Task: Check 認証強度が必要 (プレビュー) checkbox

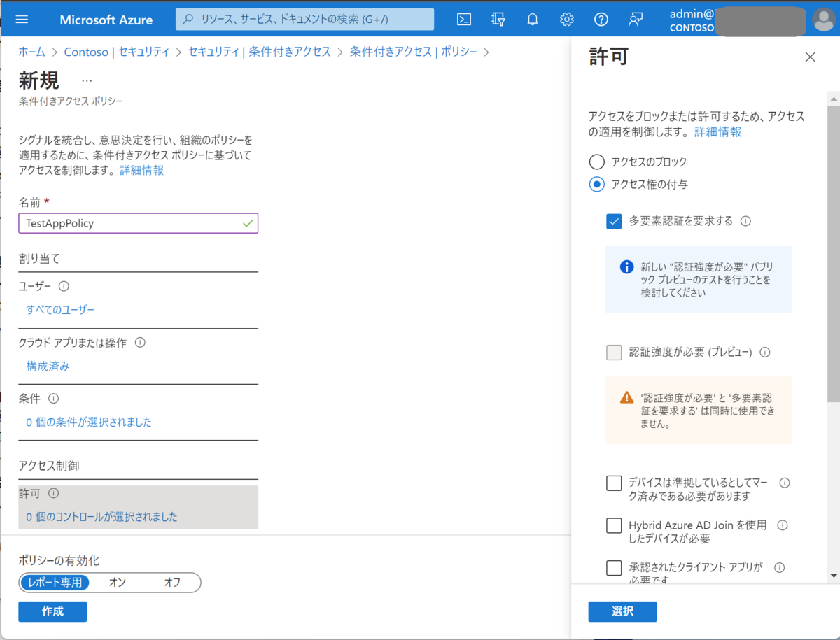Action: [x=614, y=353]
